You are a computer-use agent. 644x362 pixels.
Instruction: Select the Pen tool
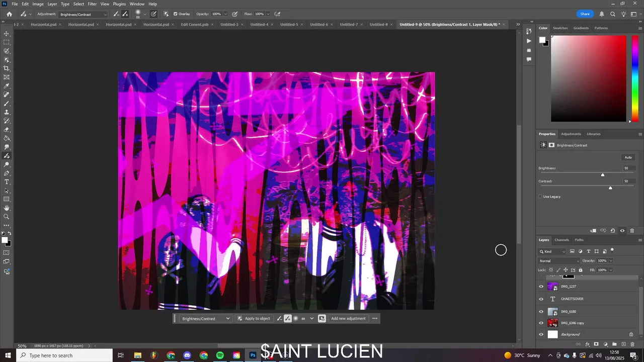(x=7, y=173)
